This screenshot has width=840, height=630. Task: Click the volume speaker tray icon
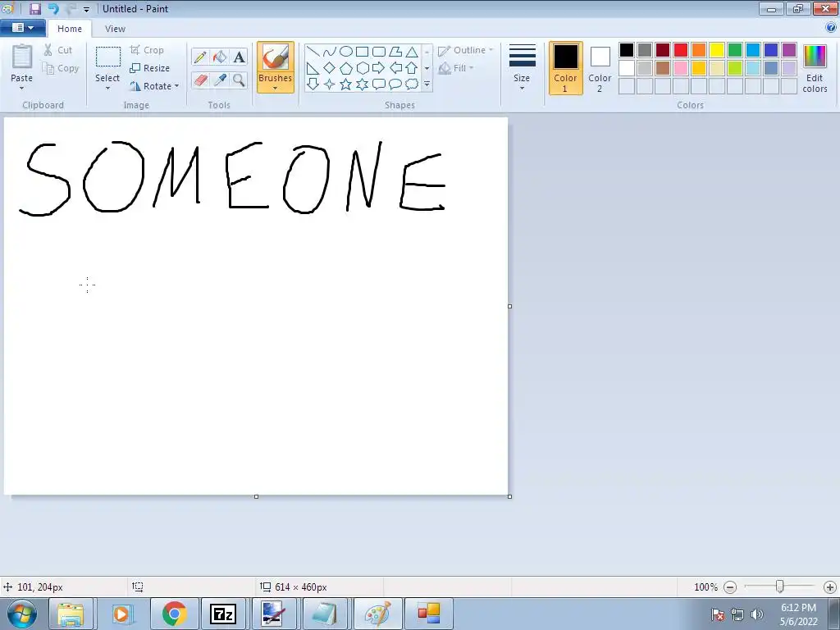pyautogui.click(x=756, y=614)
